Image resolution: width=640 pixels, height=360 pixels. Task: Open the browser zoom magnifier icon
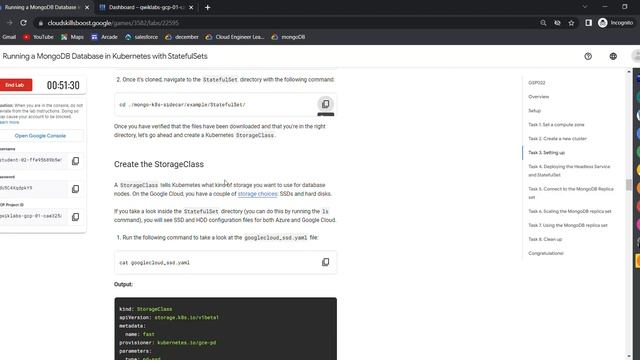pyautogui.click(x=543, y=23)
